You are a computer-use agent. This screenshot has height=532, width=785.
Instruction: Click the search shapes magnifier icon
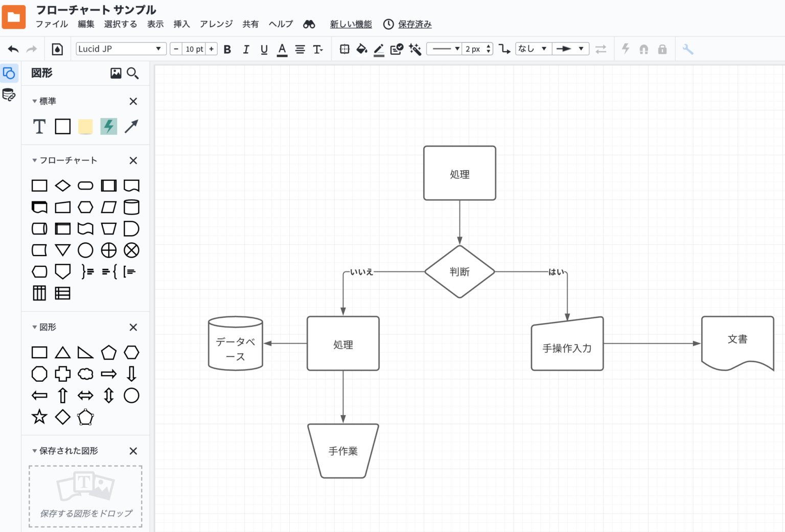(x=133, y=74)
